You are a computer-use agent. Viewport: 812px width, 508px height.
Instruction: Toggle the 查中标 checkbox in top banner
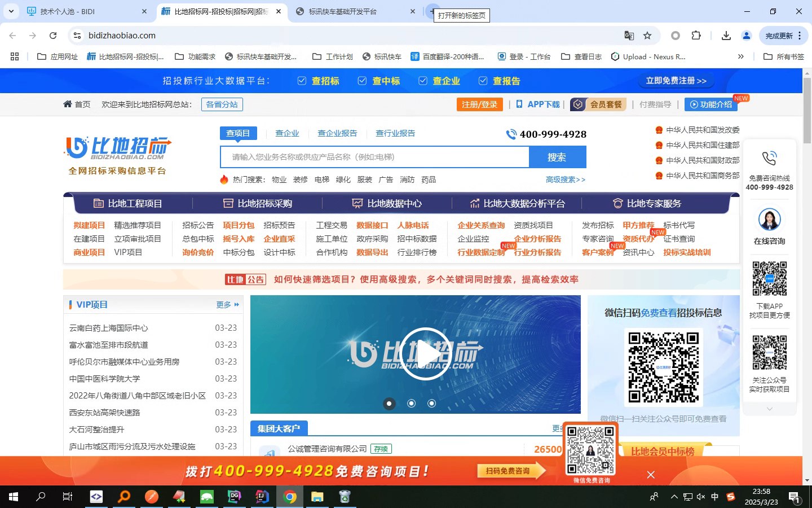[363, 81]
